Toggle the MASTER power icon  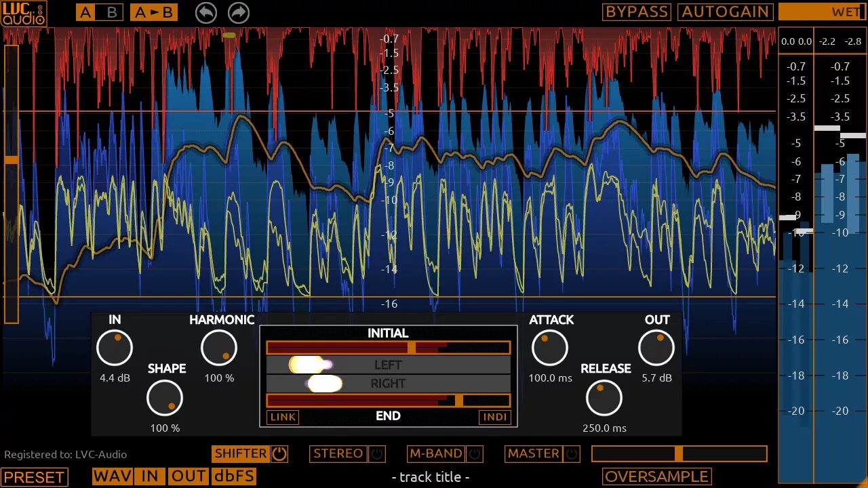tap(571, 454)
